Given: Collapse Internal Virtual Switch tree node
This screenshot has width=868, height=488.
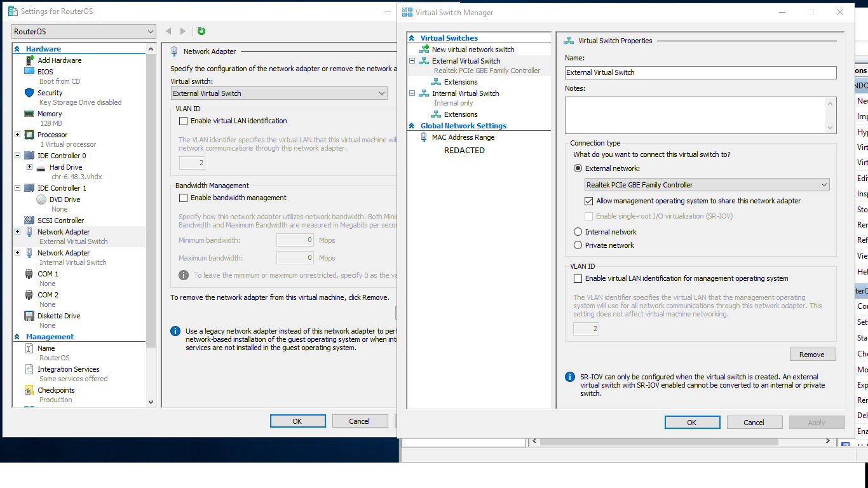Looking at the screenshot, I should tap(412, 93).
